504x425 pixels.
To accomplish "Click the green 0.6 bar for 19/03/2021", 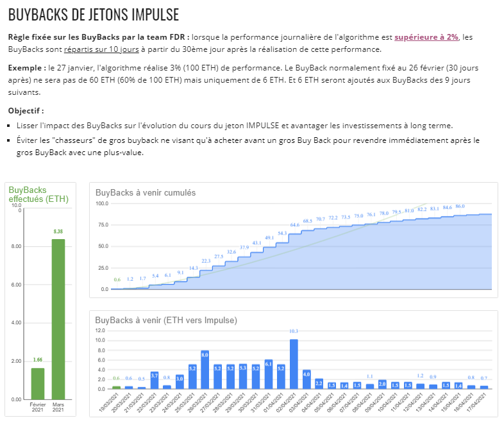I will coord(116,388).
